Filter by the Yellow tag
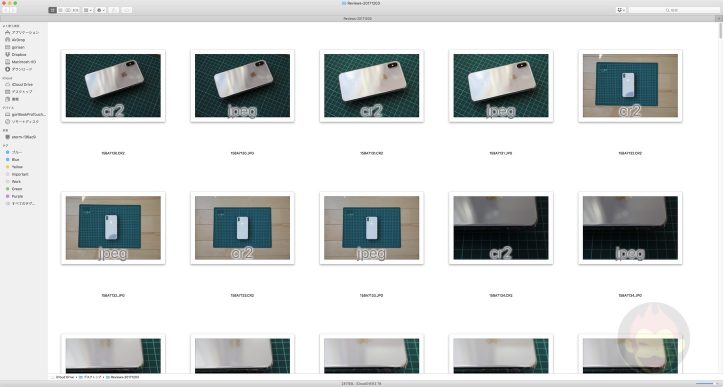The height and width of the screenshot is (387, 723). tap(14, 167)
